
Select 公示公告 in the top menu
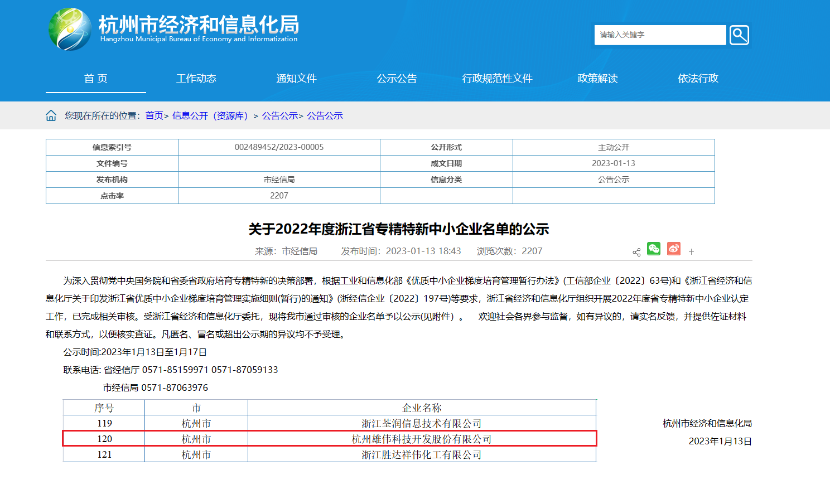pyautogui.click(x=397, y=79)
